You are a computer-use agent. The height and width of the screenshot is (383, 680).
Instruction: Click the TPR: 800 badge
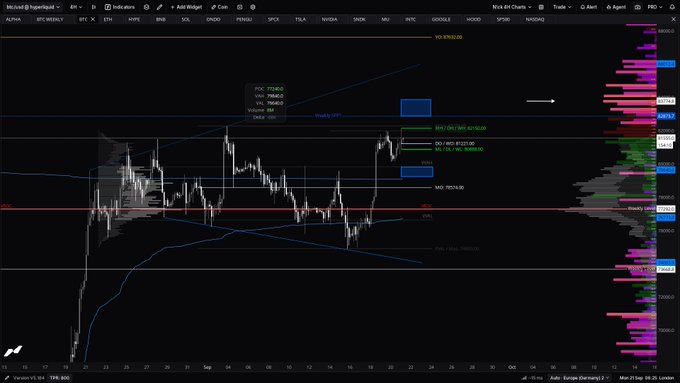pos(59,378)
